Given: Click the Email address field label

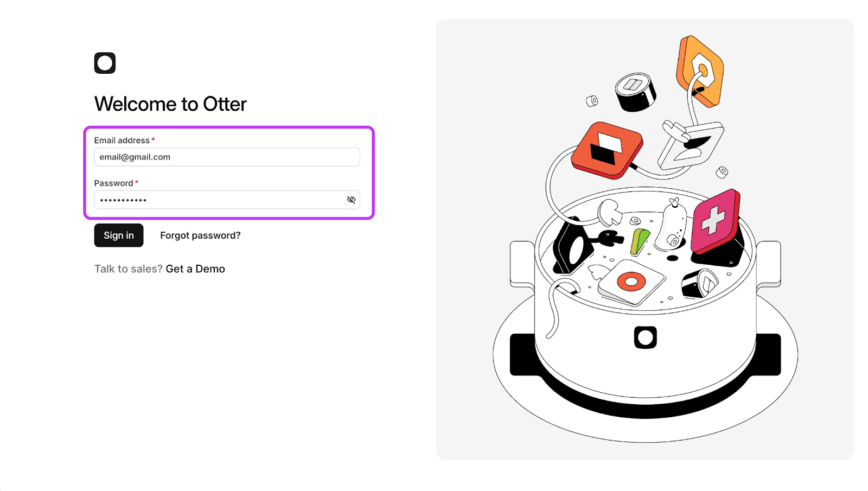Looking at the screenshot, I should tap(122, 141).
